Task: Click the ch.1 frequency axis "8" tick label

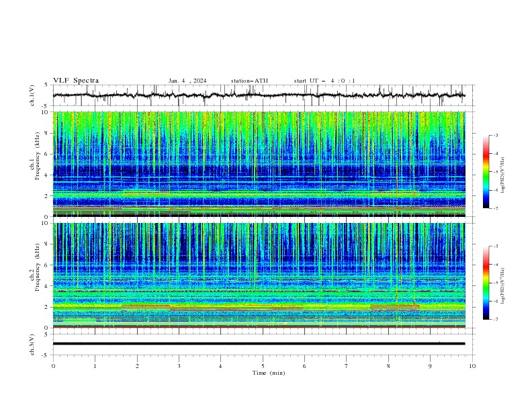Action: (46, 133)
